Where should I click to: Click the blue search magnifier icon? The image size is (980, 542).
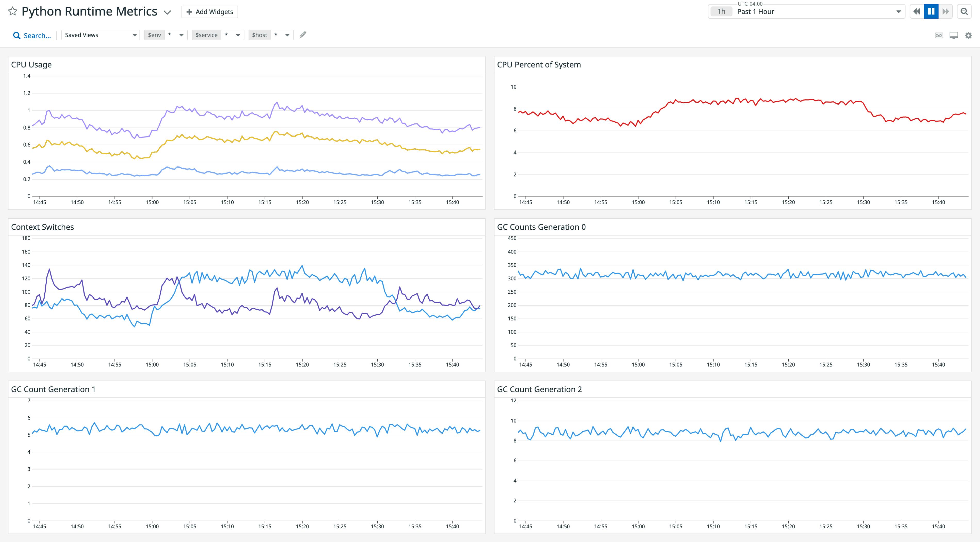[x=17, y=35]
